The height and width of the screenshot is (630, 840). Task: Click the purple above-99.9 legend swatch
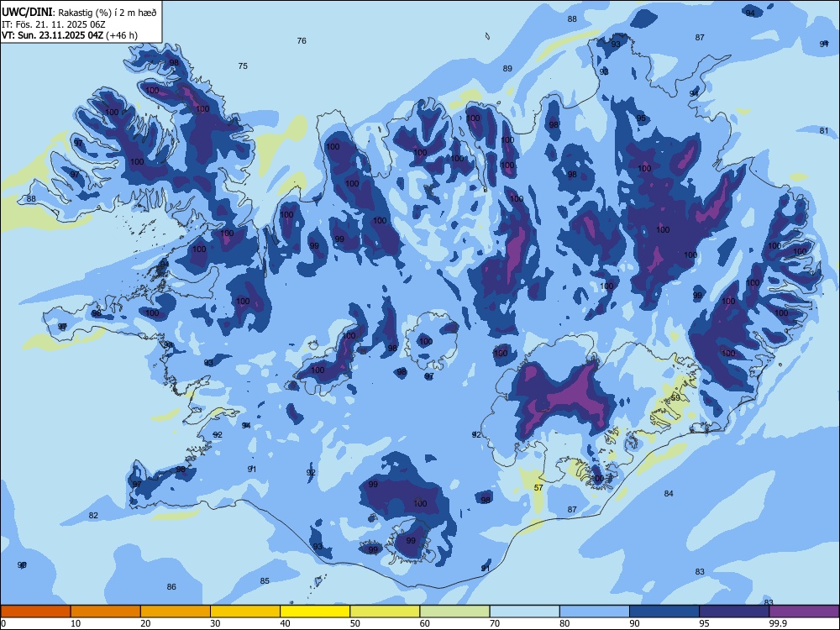[805, 612]
